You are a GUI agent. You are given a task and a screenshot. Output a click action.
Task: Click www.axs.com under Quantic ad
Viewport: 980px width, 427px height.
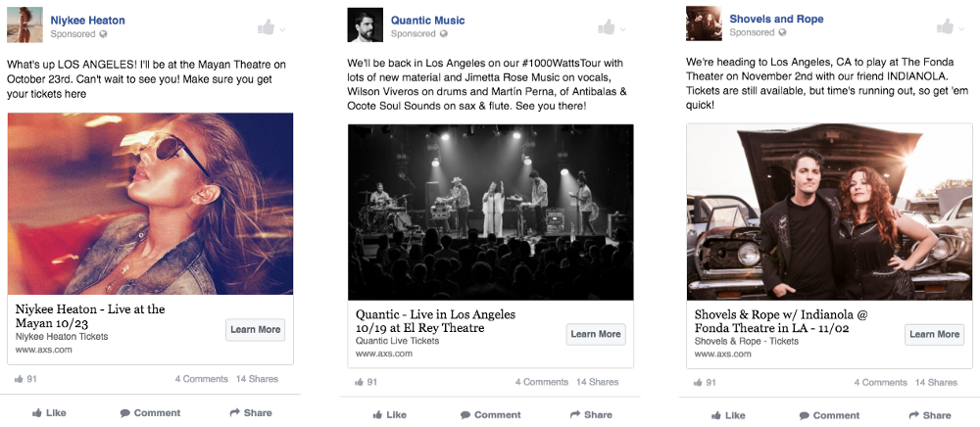pyautogui.click(x=384, y=354)
